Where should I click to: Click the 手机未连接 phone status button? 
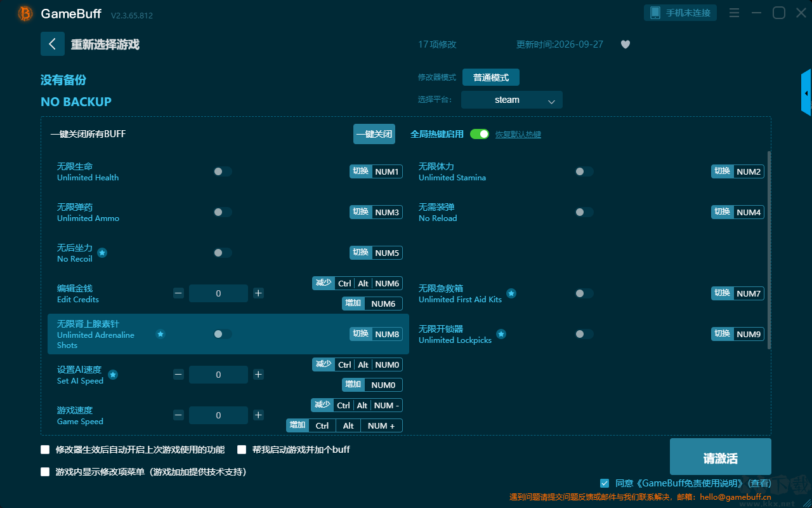(x=681, y=13)
